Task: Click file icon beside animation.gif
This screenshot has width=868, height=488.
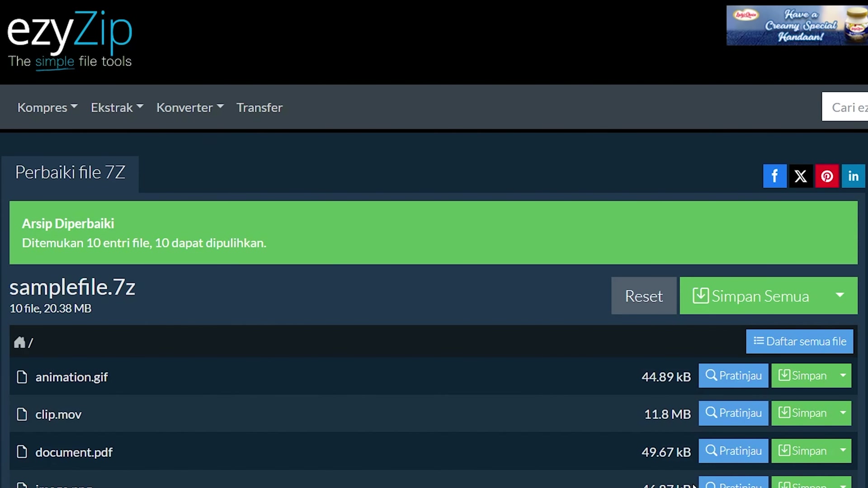Action: point(22,377)
